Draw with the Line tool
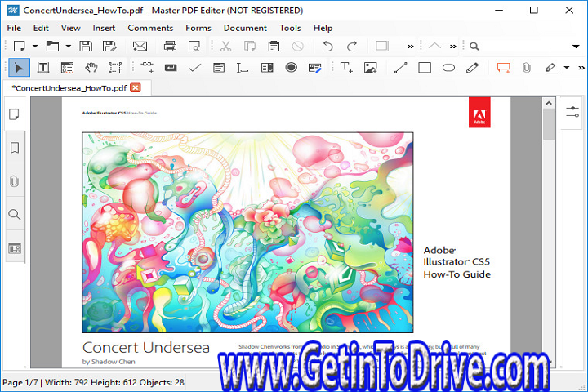 400,68
